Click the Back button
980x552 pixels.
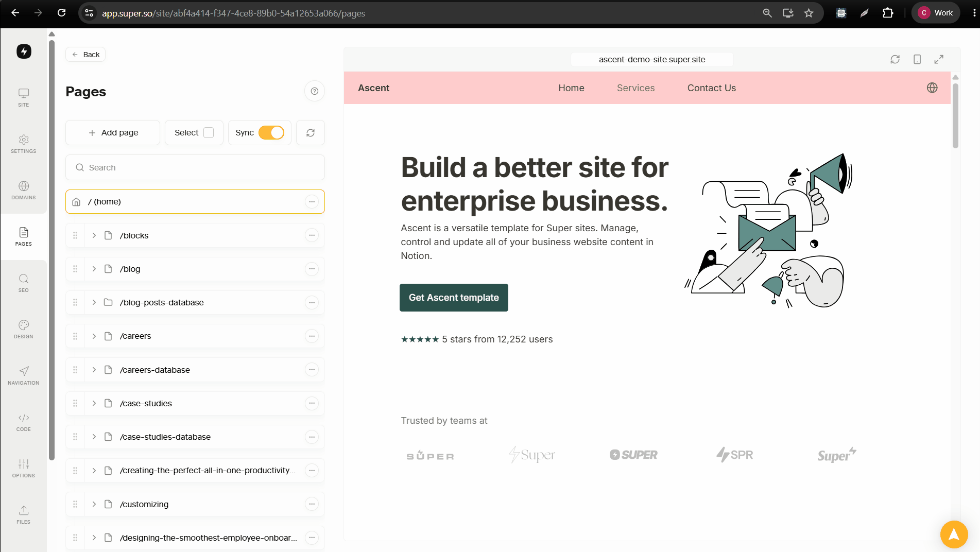click(85, 55)
